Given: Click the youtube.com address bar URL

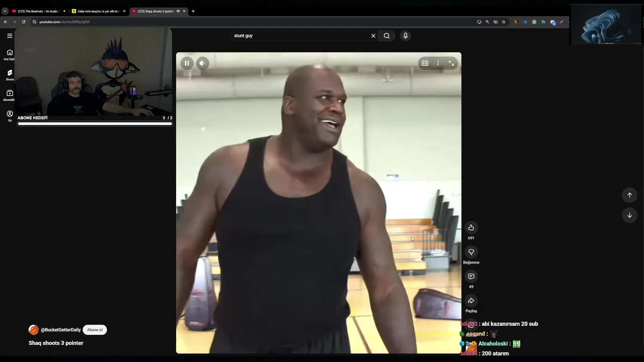Looking at the screenshot, I should point(64,22).
